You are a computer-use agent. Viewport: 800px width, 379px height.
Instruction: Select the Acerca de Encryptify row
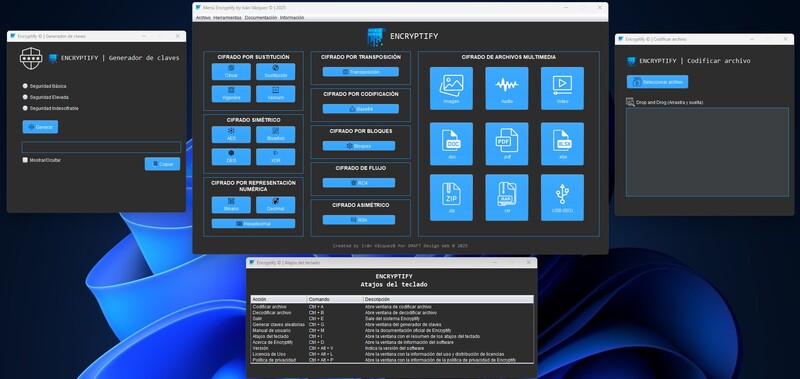tap(392, 342)
